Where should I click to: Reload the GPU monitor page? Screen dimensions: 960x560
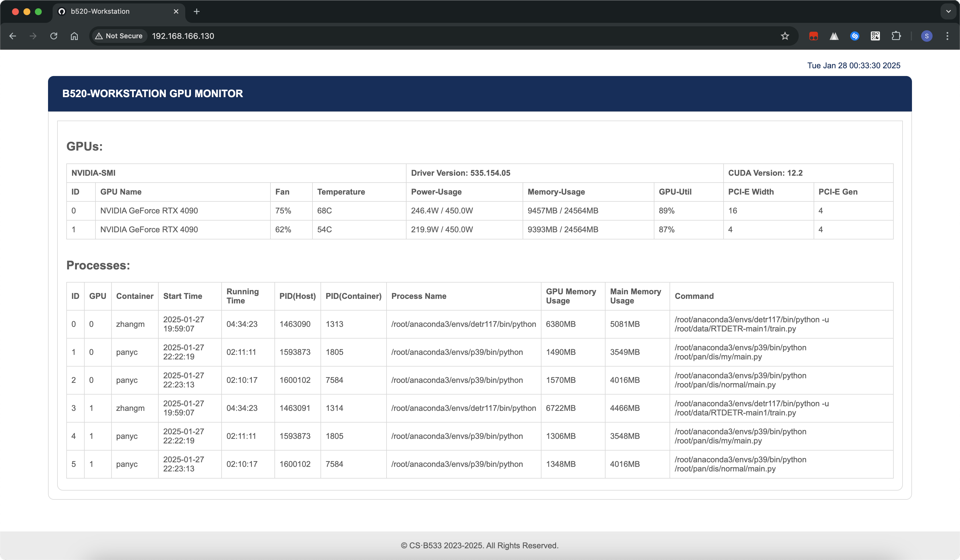coord(54,36)
